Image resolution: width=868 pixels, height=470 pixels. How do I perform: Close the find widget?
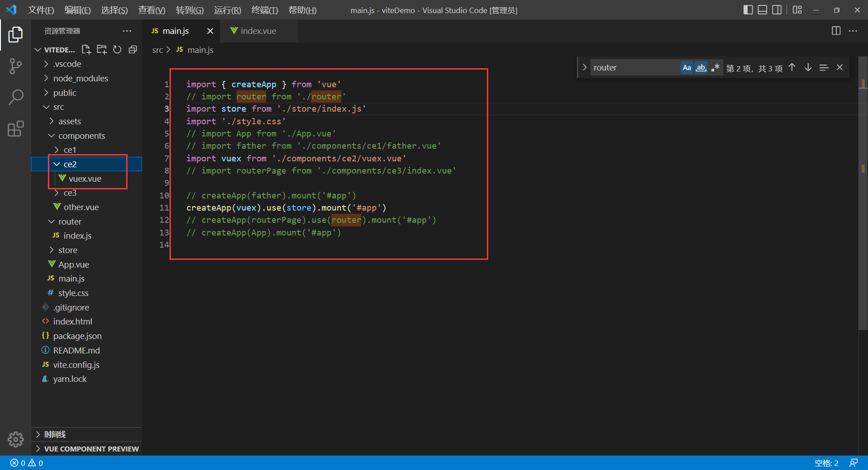pyautogui.click(x=840, y=67)
